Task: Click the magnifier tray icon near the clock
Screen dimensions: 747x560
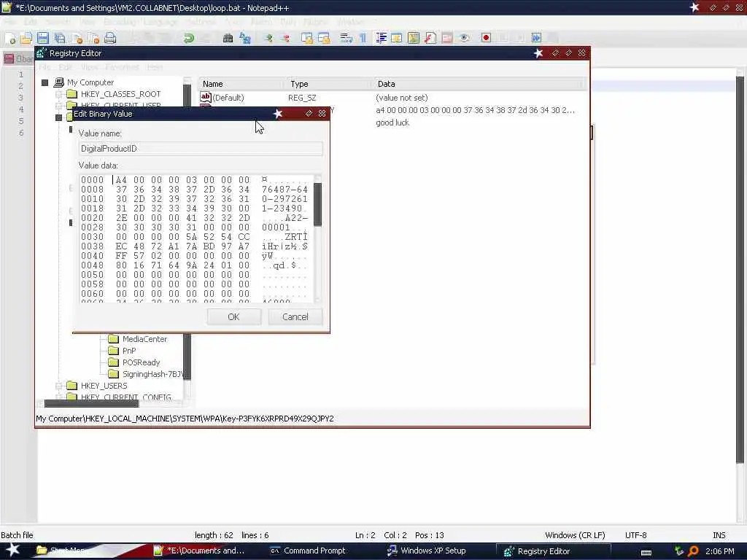Action: pyautogui.click(x=693, y=551)
